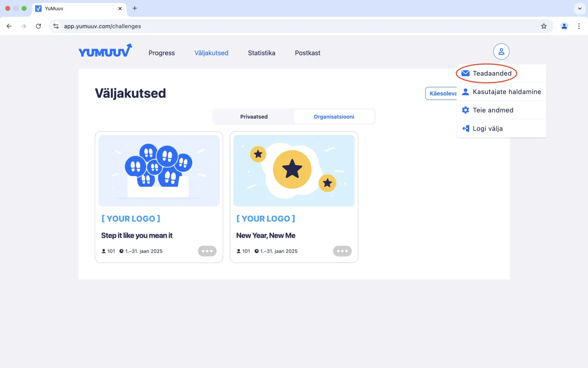Open the Teie andmed menu entry
This screenshot has width=588, height=368.
click(501, 110)
